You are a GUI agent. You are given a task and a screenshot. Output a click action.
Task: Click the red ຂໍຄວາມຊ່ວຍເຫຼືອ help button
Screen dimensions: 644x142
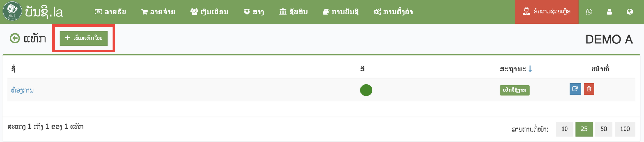(x=546, y=12)
